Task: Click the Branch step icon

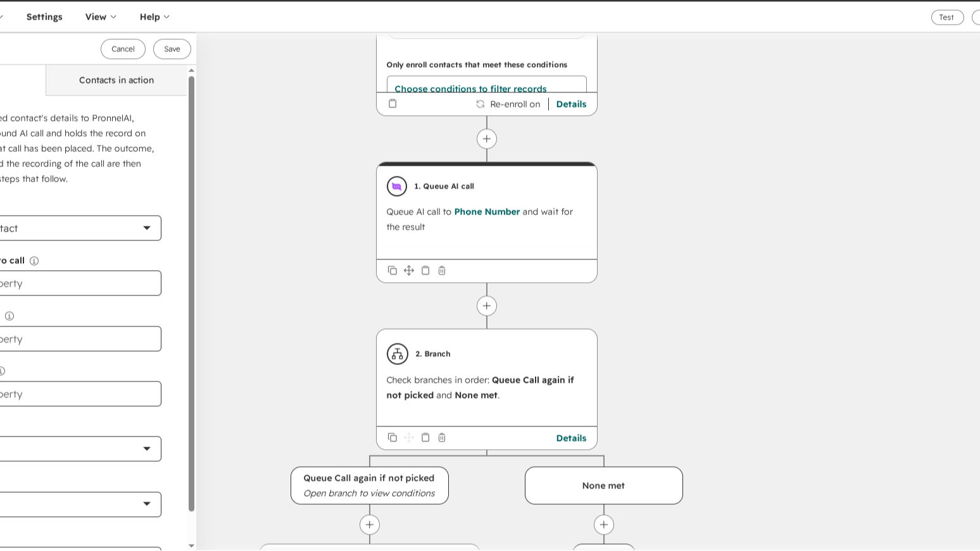Action: coord(398,354)
